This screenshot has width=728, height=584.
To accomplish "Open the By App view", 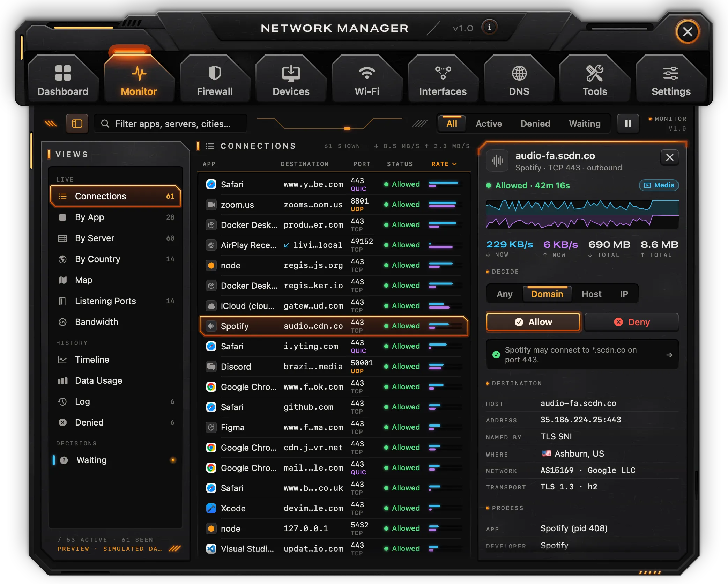I will [116, 217].
